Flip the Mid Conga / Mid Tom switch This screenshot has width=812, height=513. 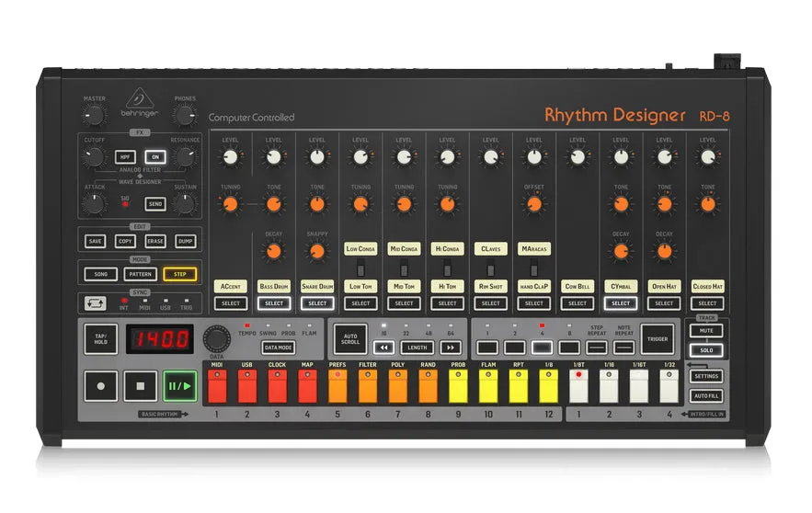pos(404,269)
